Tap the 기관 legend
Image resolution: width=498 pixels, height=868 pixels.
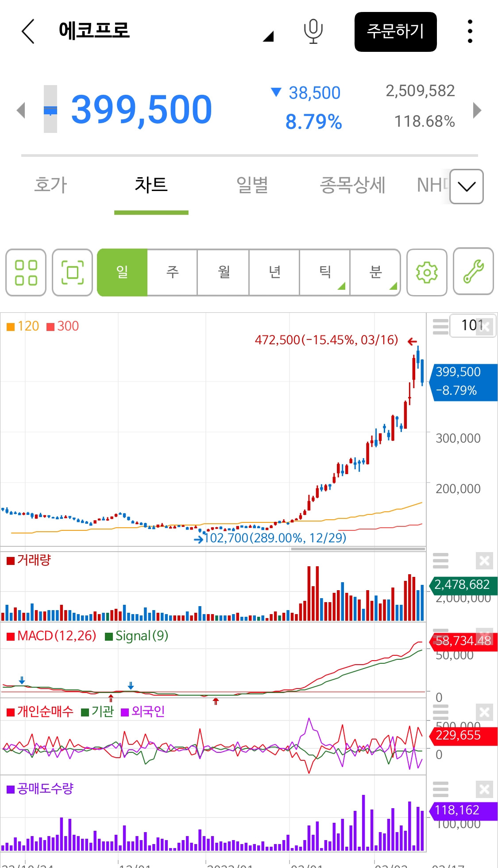coord(98,712)
